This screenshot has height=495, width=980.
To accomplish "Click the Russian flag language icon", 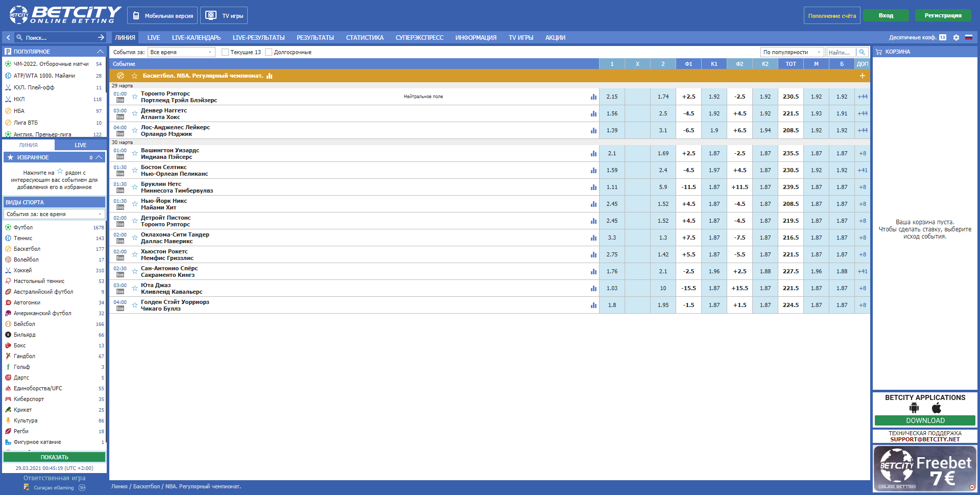I will tap(968, 37).
